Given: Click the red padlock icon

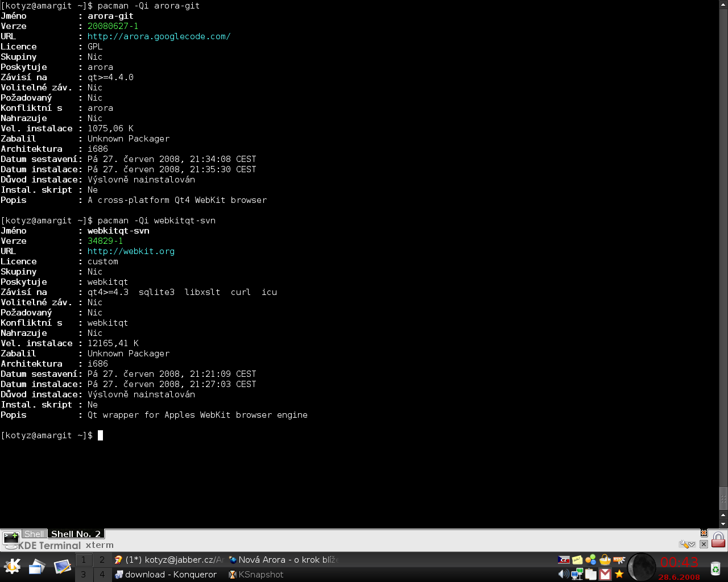Looking at the screenshot, I should 718,539.
